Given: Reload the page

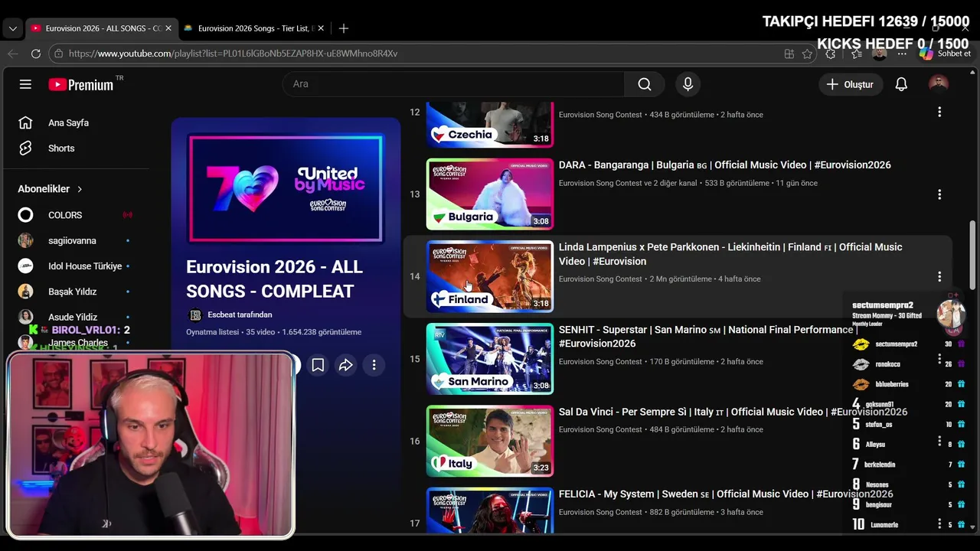Looking at the screenshot, I should tap(36, 54).
